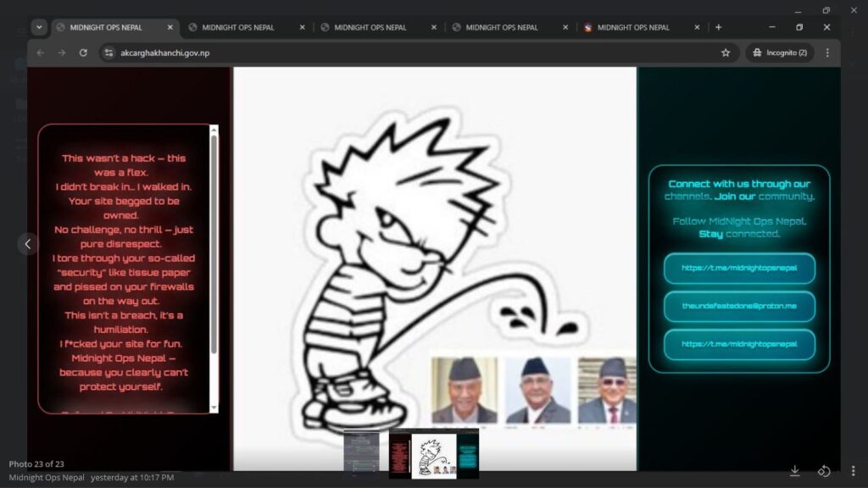
Task: Click the down arrow of the red message scrollbar
Action: [214, 408]
